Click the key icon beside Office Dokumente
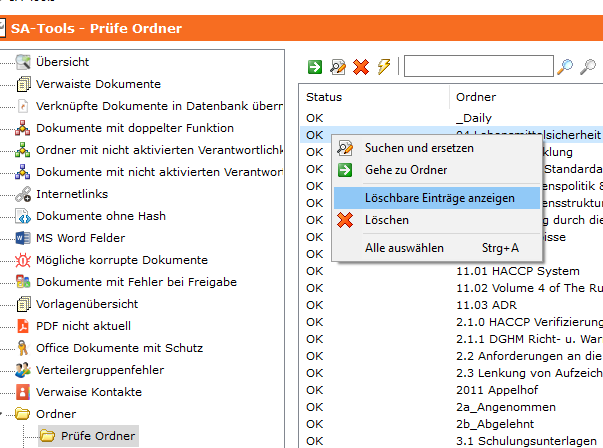Image resolution: width=603 pixels, height=448 pixels. coord(23,348)
